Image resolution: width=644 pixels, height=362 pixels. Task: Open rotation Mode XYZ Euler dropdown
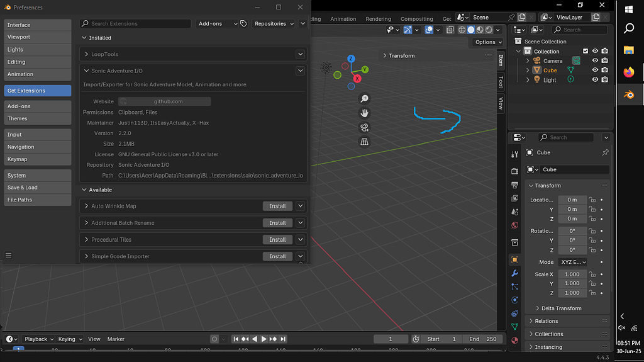[x=572, y=262]
